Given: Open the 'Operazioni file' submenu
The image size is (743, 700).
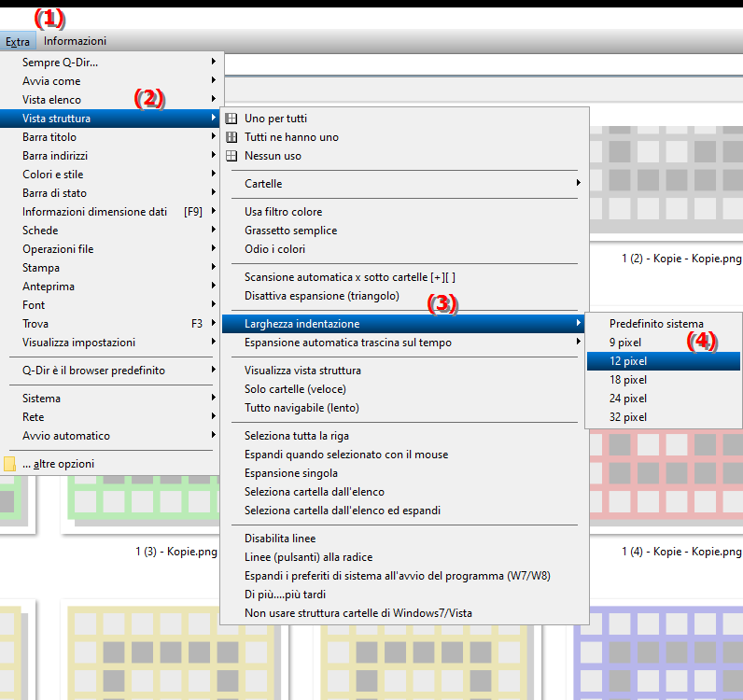Looking at the screenshot, I should (x=109, y=249).
